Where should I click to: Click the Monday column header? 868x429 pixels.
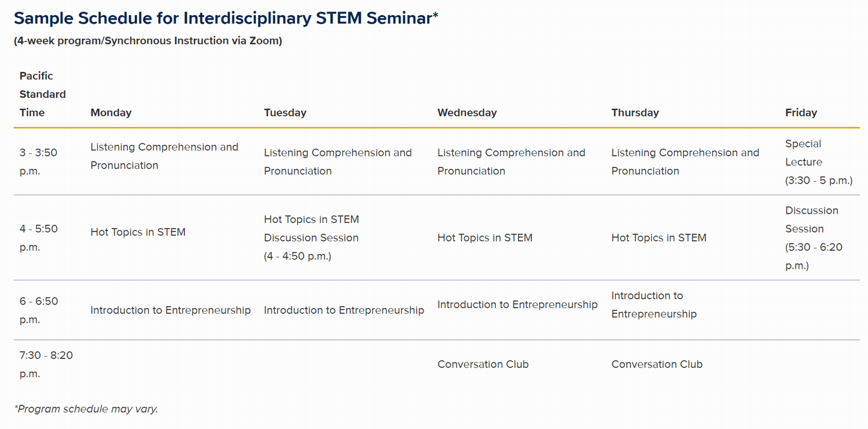pos(111,113)
